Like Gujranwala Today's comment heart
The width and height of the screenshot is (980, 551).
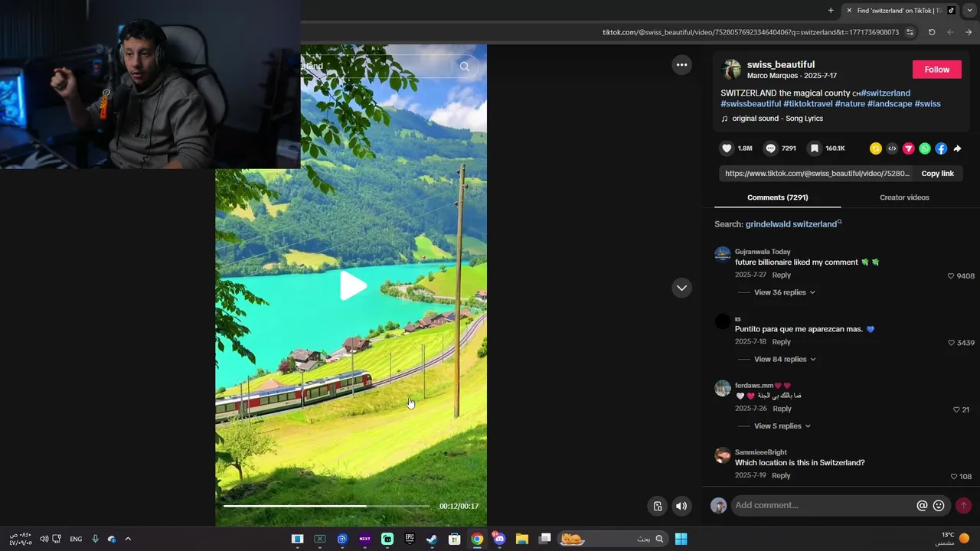point(951,276)
